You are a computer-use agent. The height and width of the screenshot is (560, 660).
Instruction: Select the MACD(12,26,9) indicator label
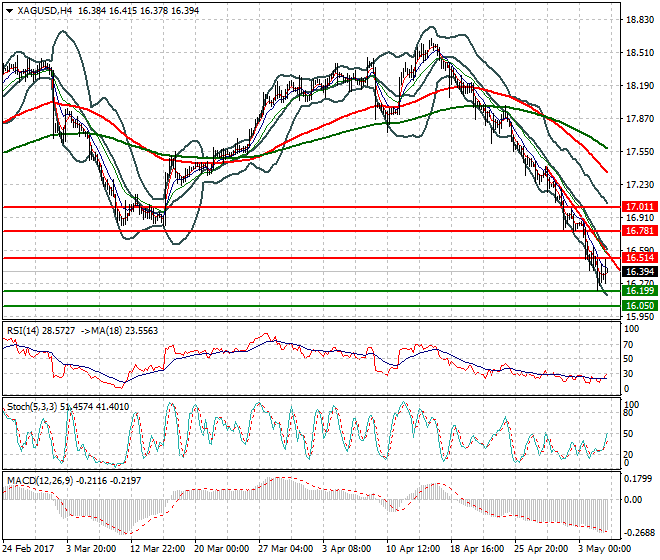40,480
